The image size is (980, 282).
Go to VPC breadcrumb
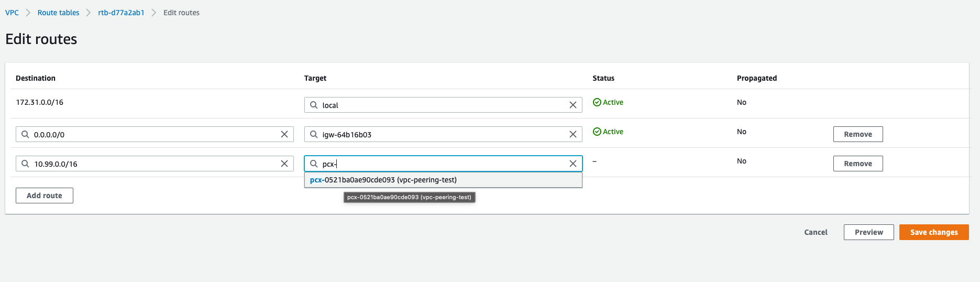12,13
